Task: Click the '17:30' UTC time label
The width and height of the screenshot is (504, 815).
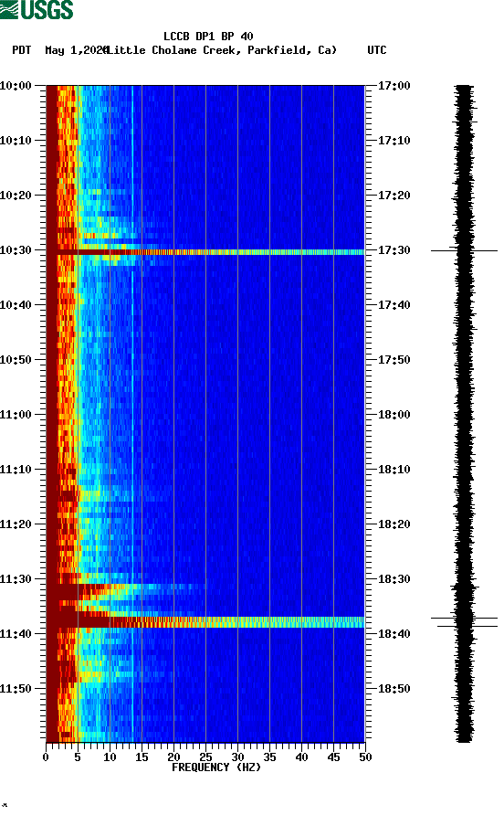Action: 394,250
